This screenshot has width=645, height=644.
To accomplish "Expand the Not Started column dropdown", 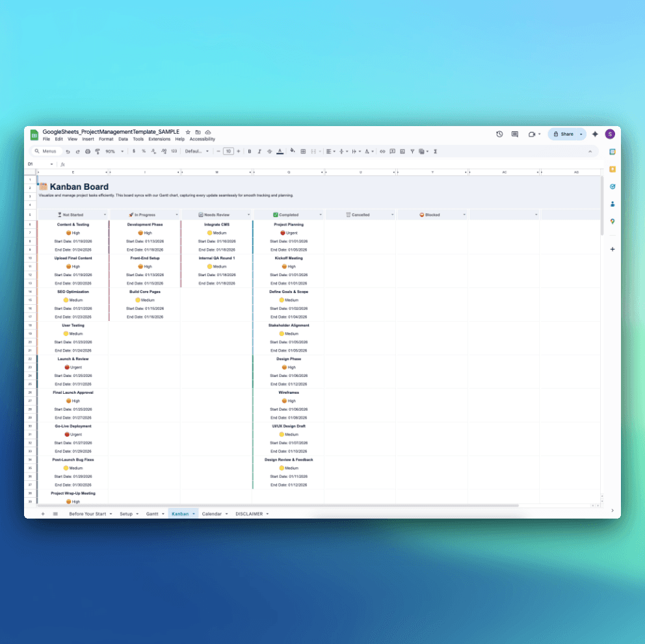I will click(105, 214).
